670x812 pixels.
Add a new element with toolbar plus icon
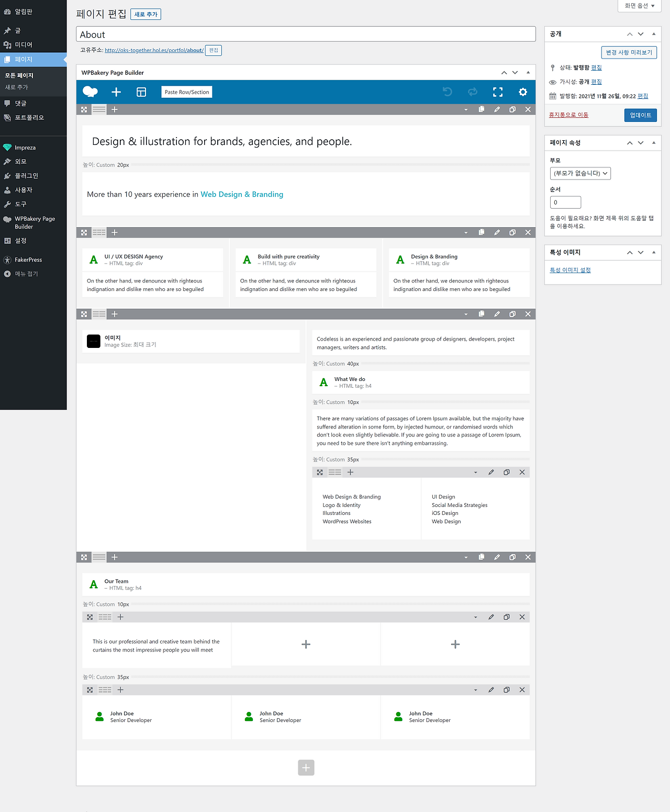point(116,92)
